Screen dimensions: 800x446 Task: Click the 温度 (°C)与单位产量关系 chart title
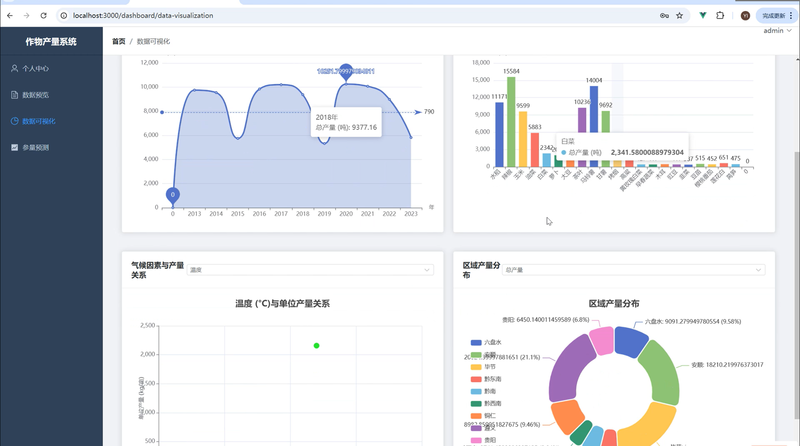pos(282,304)
